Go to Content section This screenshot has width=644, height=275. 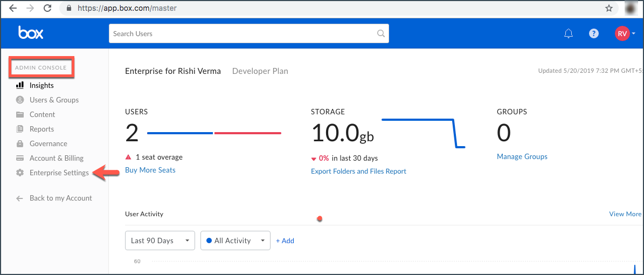click(x=42, y=114)
